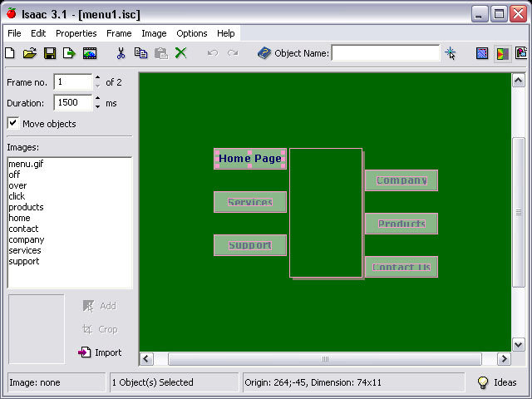Open the File menu

pyautogui.click(x=14, y=33)
